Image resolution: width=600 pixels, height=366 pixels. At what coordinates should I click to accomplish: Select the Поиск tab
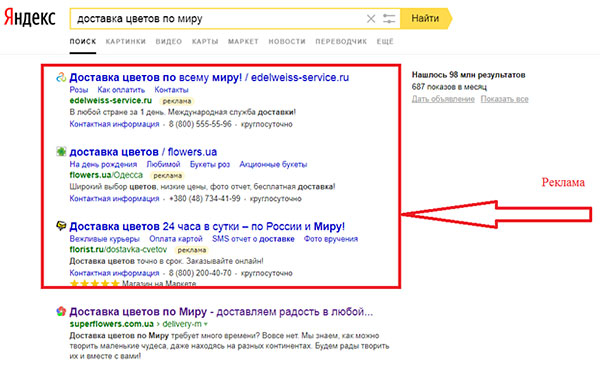click(83, 41)
